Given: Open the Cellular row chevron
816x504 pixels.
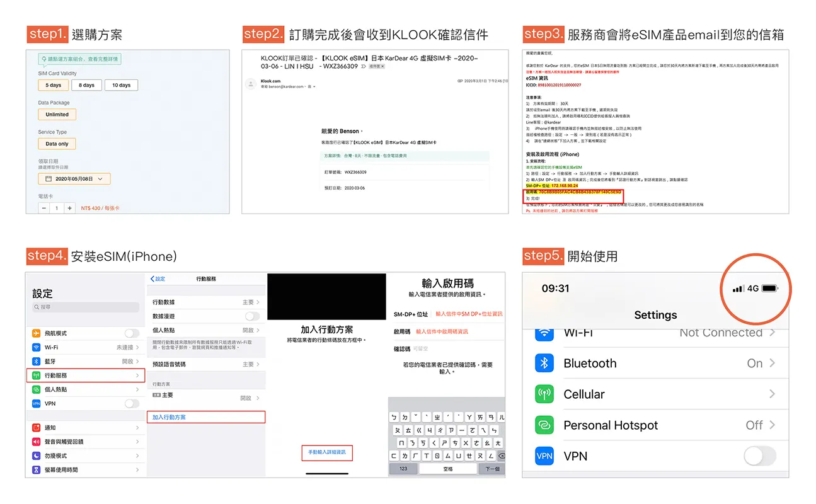Looking at the screenshot, I should point(773,394).
